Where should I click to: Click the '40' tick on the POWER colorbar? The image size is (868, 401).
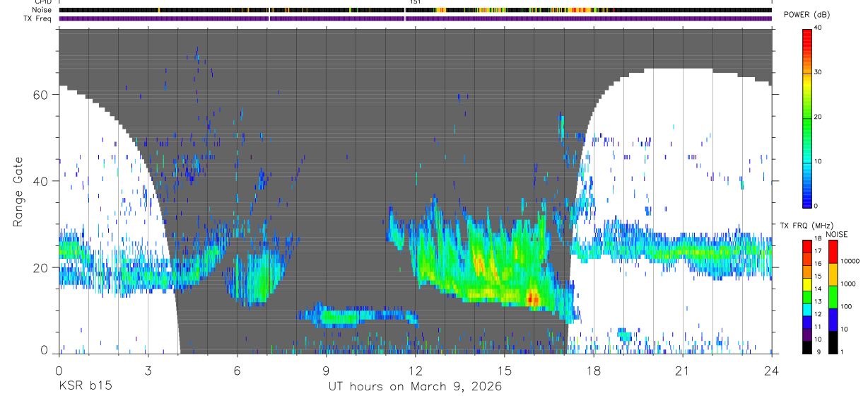pyautogui.click(x=819, y=28)
